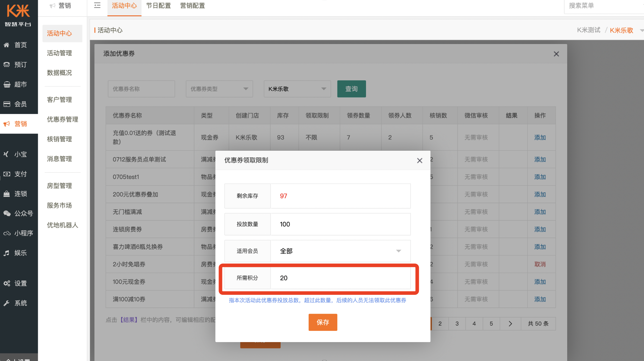
Task: Go to page 5
Action: point(491,323)
